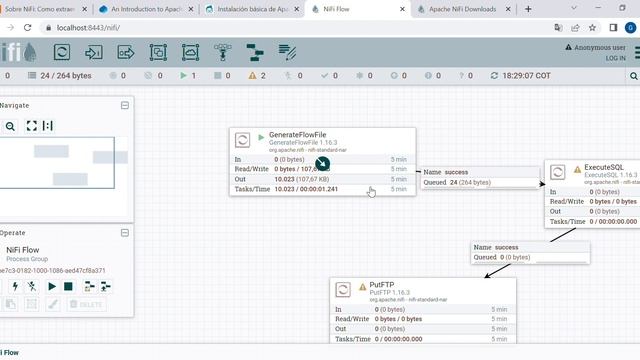Select the Process Group toolbar icon
Image resolution: width=640 pixels, height=360 pixels.
[158, 52]
